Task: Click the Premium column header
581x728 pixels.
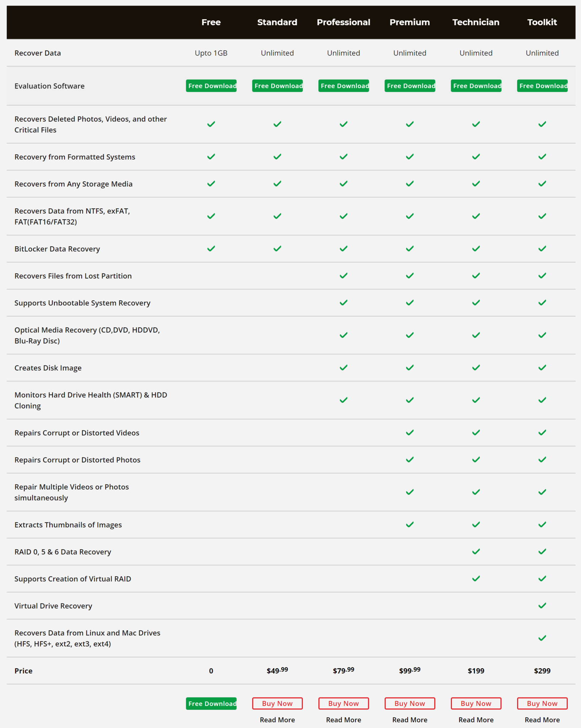Action: click(410, 22)
